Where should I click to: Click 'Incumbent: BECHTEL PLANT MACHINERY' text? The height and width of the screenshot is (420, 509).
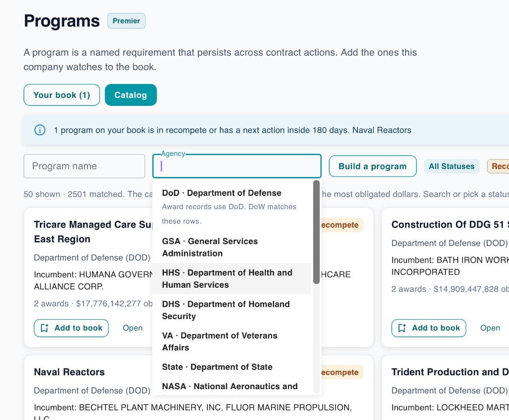(x=193, y=408)
